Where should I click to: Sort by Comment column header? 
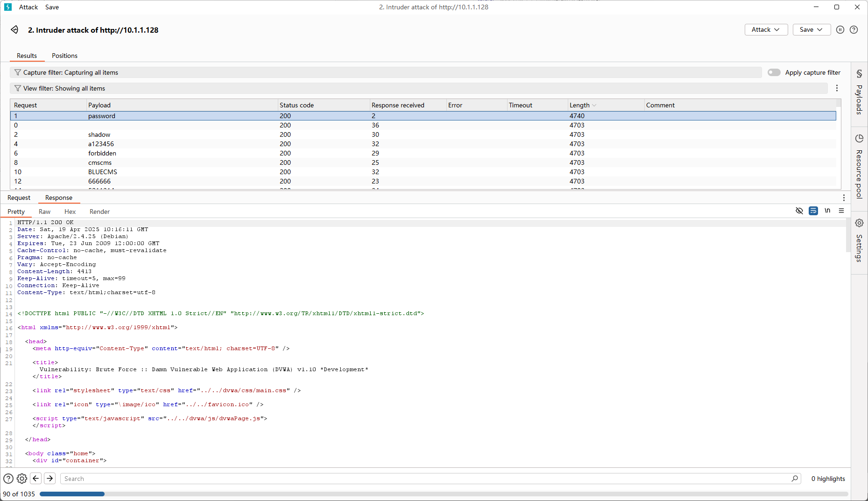tap(740, 105)
